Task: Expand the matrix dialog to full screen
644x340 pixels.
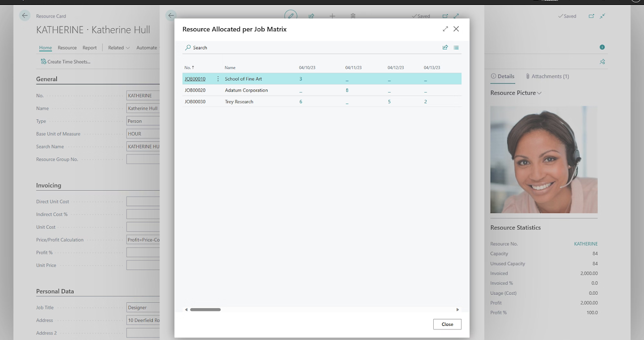Action: coord(445,29)
